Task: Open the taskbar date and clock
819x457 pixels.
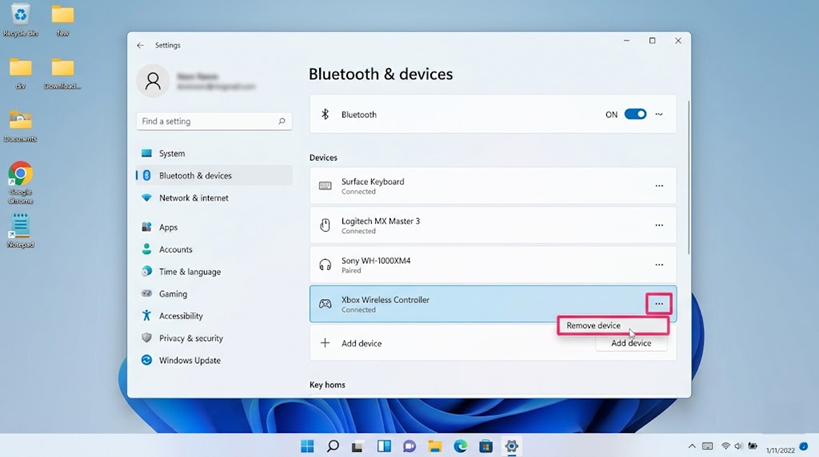Action: 780,450
